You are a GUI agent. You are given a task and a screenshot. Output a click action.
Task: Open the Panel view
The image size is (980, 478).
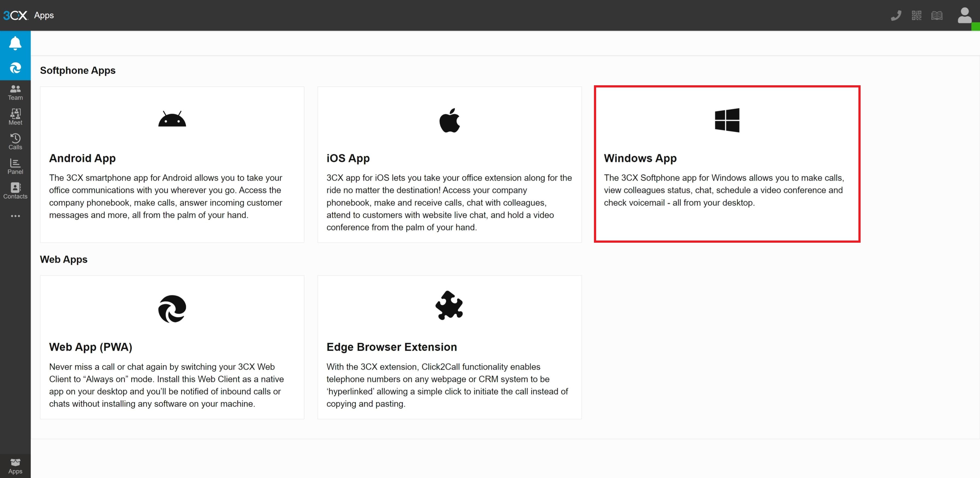(x=15, y=166)
